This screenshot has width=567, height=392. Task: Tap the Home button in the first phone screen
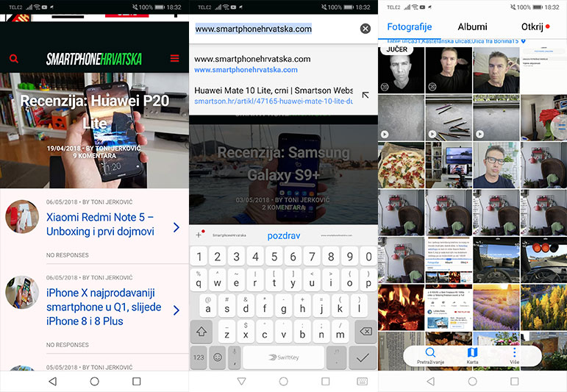94,381
